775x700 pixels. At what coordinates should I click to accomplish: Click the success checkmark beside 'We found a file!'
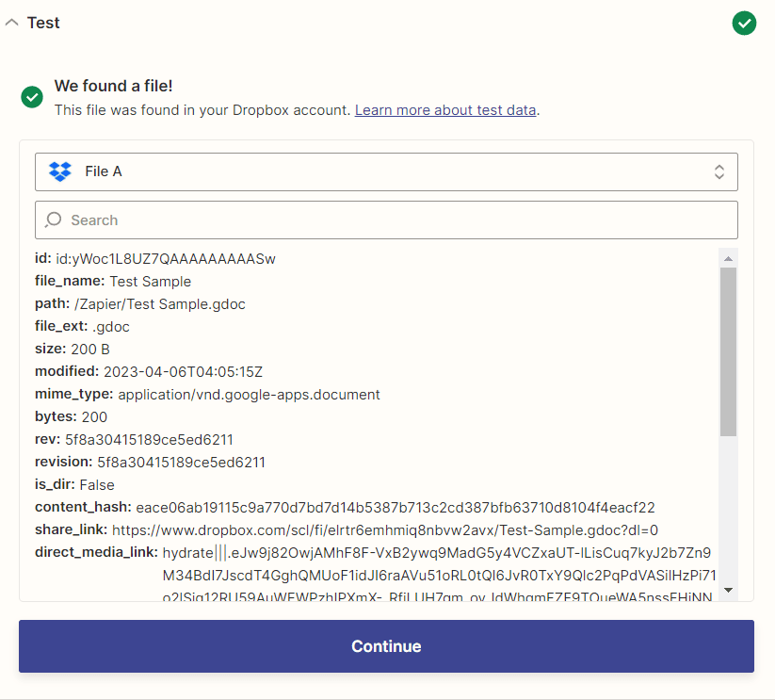tap(31, 96)
